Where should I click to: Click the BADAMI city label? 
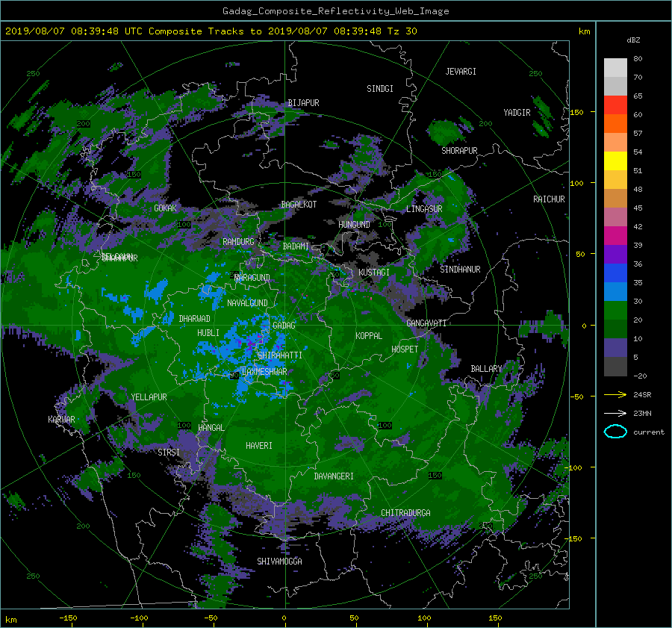(x=296, y=246)
